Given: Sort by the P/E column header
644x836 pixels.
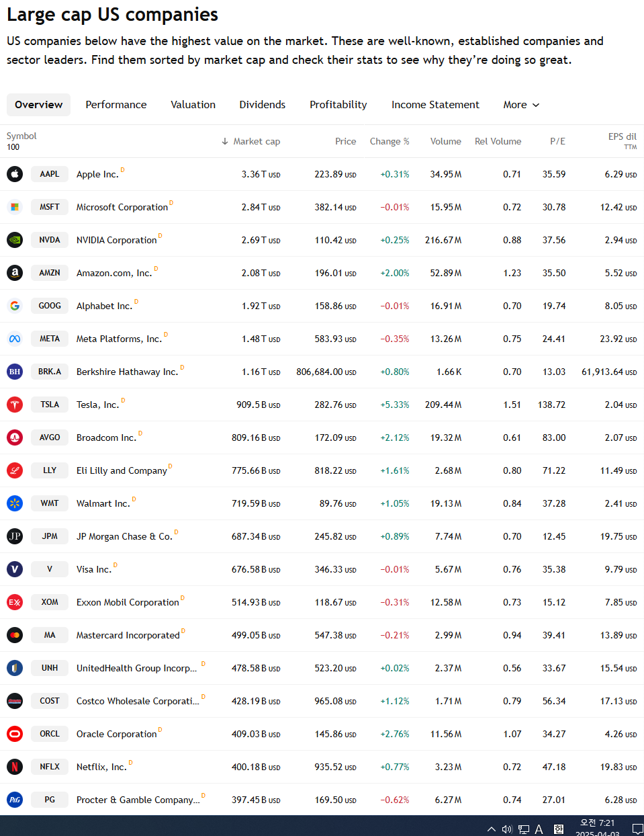Looking at the screenshot, I should coord(557,141).
